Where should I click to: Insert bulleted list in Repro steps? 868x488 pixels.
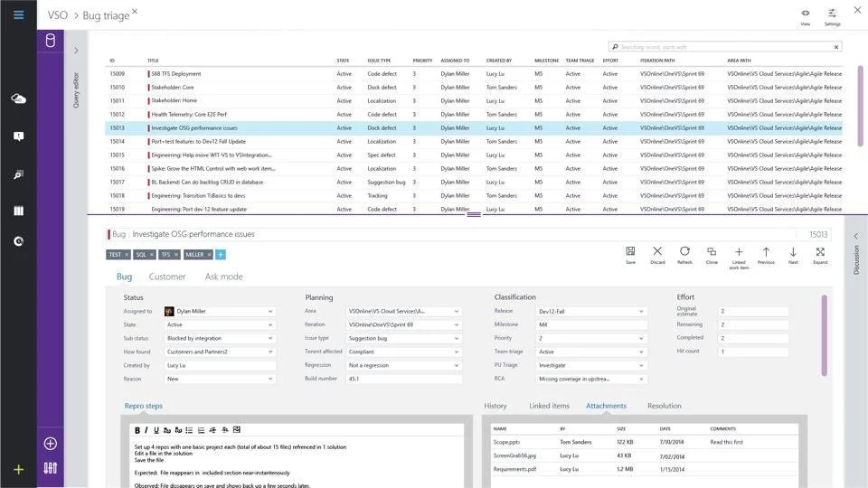189,430
